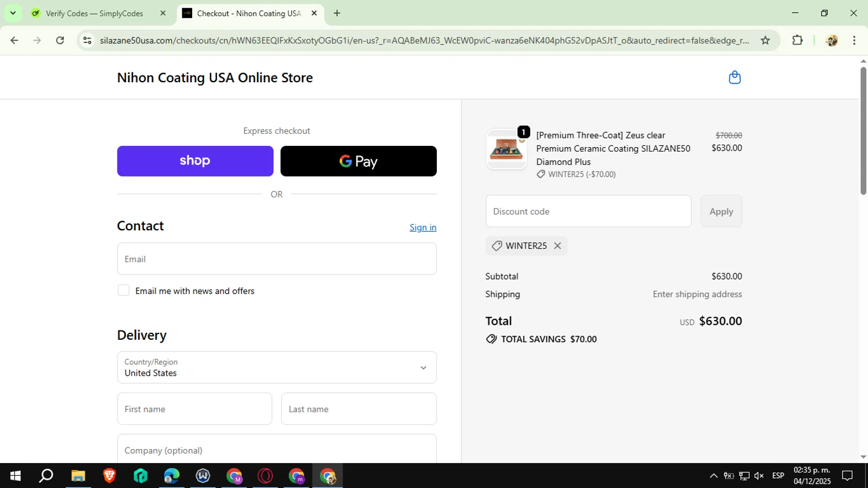This screenshot has width=868, height=488.
Task: Close the Verify Codes SimplyCodes tab
Action: [x=163, y=13]
